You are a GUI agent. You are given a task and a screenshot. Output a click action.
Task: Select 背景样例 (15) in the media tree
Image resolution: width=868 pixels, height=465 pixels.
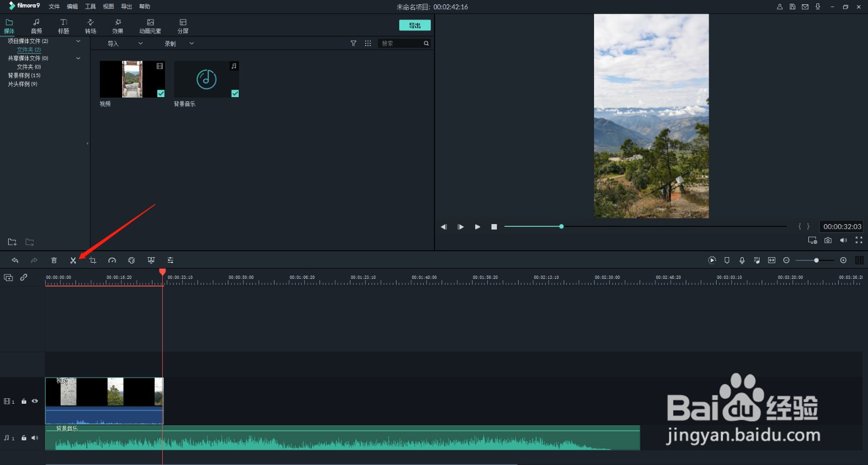click(24, 75)
